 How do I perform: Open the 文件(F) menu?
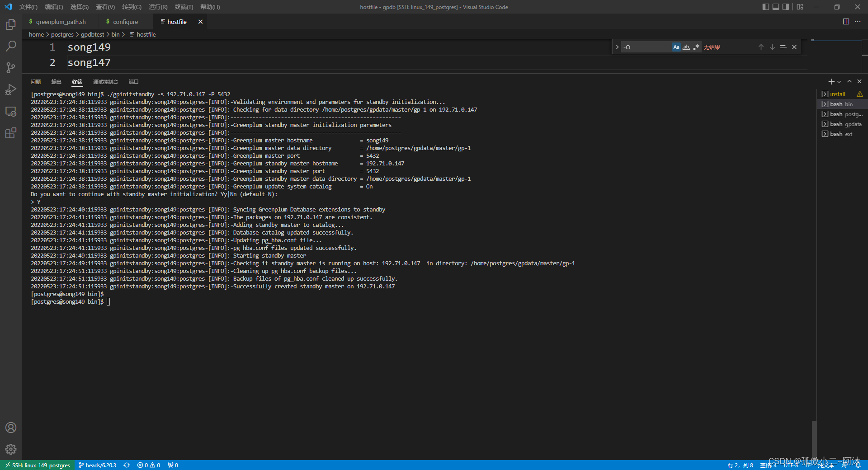28,7
